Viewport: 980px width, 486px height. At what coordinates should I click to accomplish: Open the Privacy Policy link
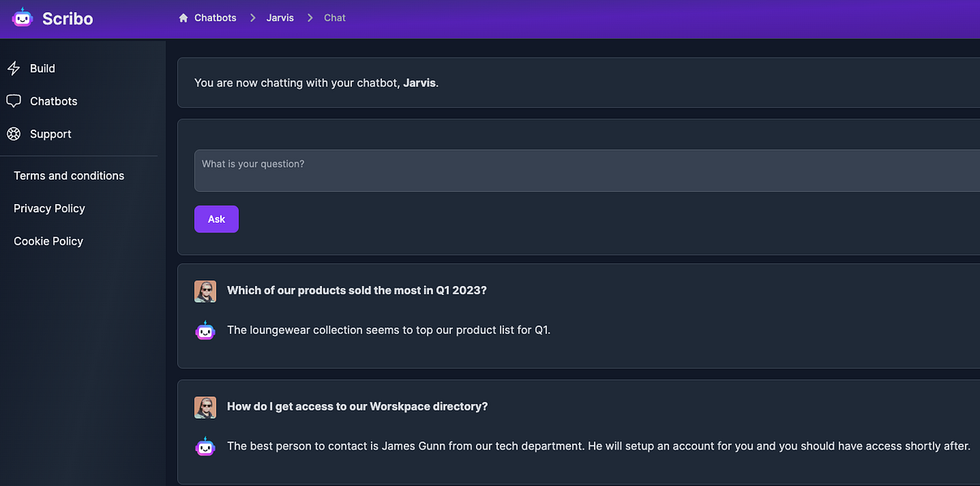coord(49,208)
